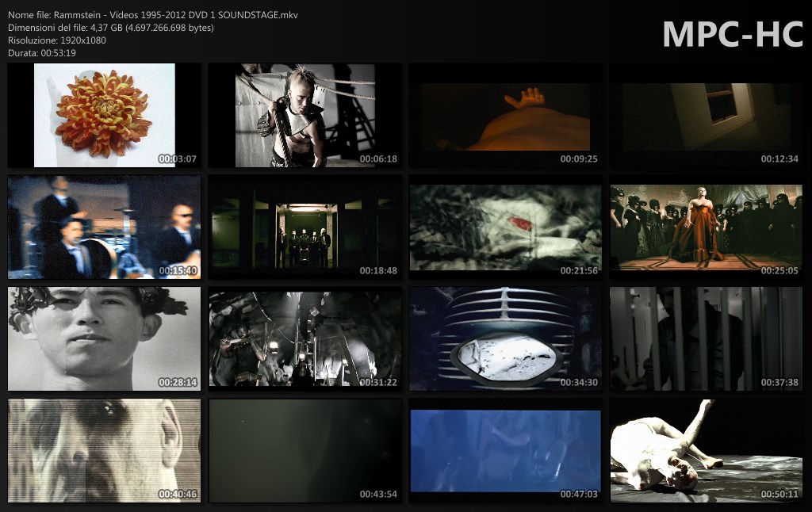Open the drummer band thumbnail at 00:15:40
The height and width of the screenshot is (512, 812).
pyautogui.click(x=104, y=227)
